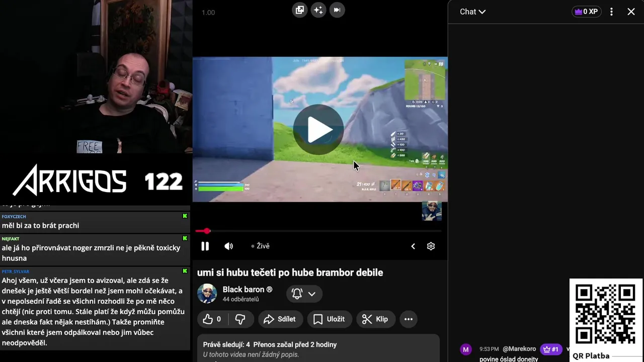Image resolution: width=644 pixels, height=362 pixels.
Task: Click the 1.00 playback speed label
Action: (x=208, y=13)
